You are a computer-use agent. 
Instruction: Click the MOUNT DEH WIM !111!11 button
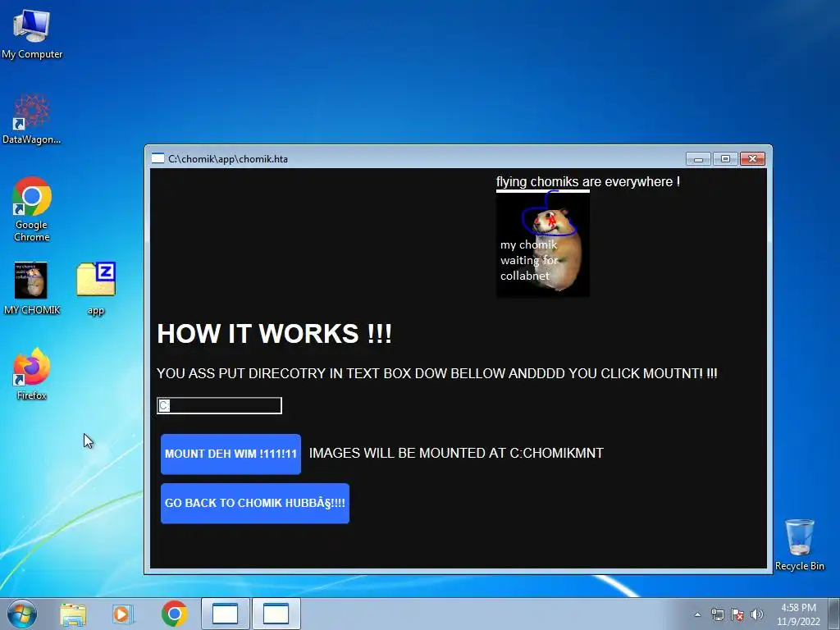click(x=231, y=454)
